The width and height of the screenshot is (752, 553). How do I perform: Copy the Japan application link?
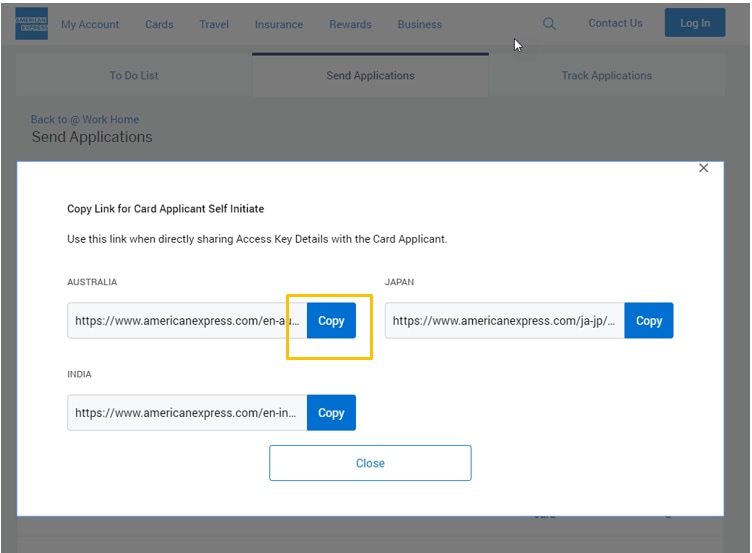click(649, 321)
